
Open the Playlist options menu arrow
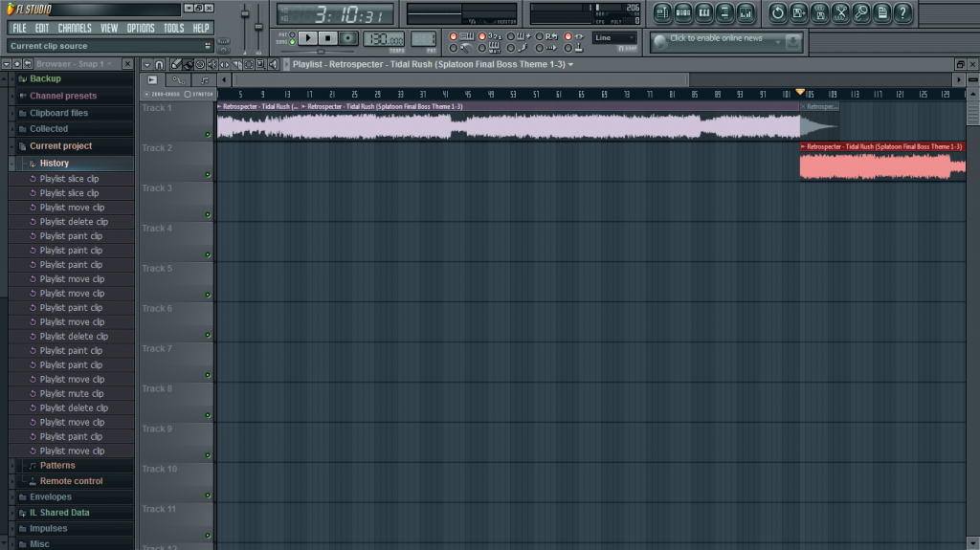click(x=146, y=64)
